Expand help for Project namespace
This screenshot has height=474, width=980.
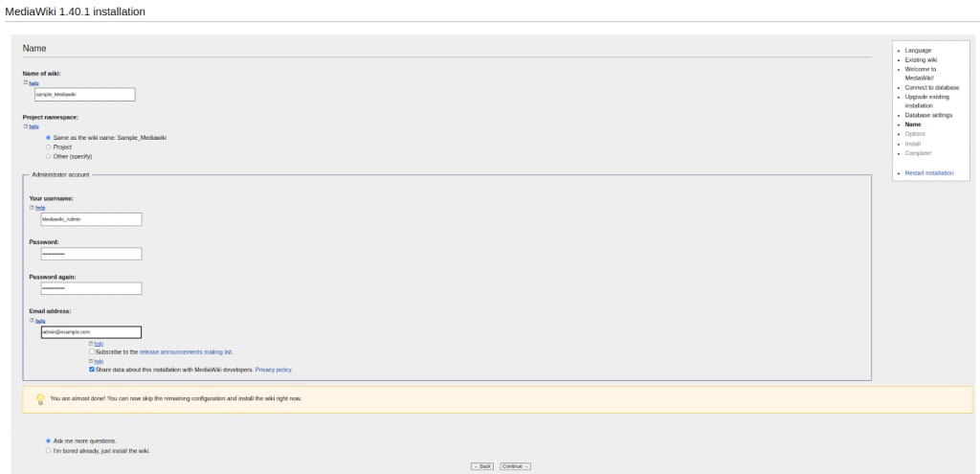coord(33,126)
